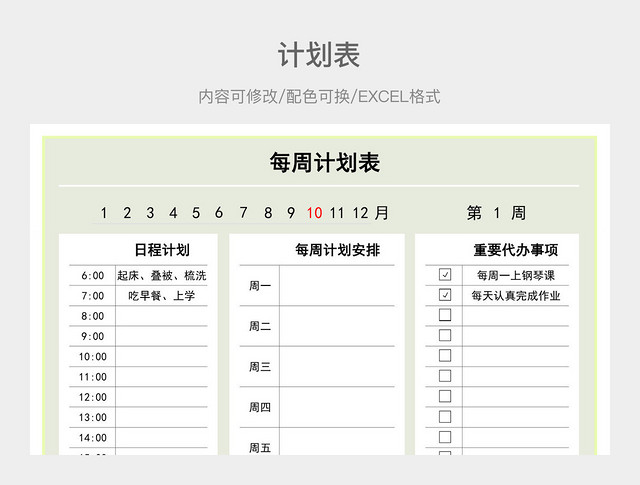Click the 每周计划安排 column header
This screenshot has width=640, height=485.
point(338,250)
